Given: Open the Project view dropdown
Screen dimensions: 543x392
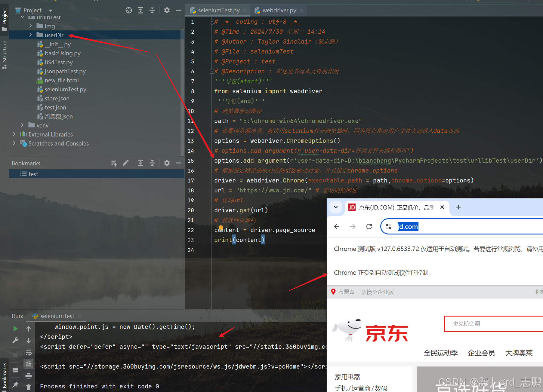Looking at the screenshot, I should tap(51, 11).
